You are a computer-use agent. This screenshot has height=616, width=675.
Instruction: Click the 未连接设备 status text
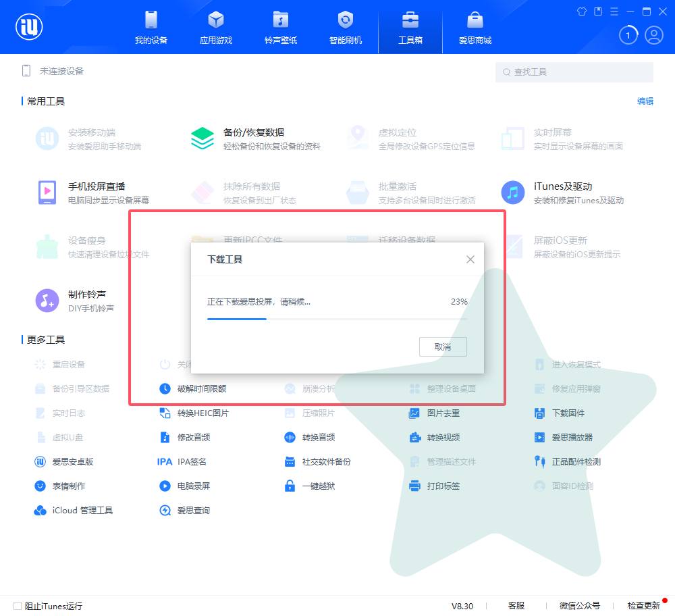(x=61, y=71)
